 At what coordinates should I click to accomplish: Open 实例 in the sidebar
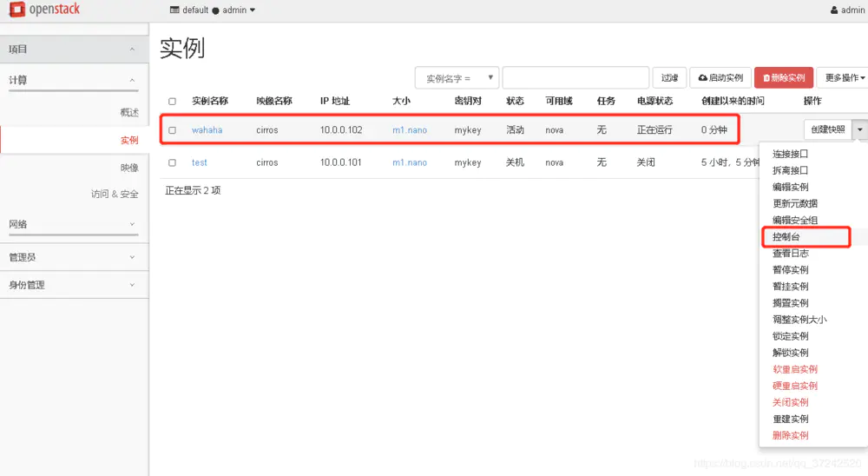tap(129, 140)
